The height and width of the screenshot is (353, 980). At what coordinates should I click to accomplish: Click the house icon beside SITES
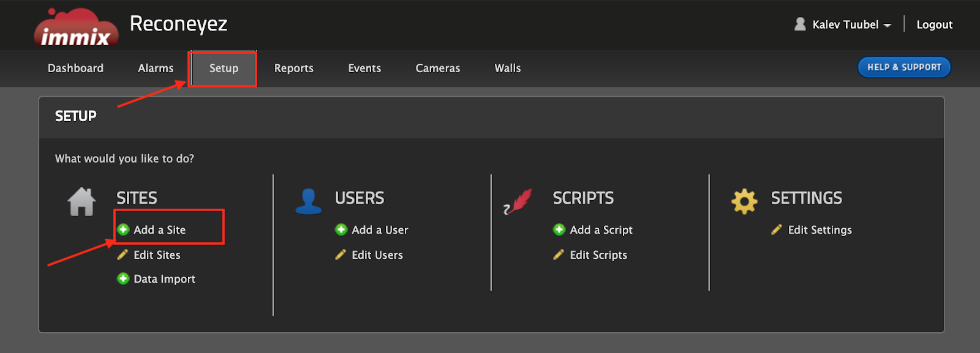pyautogui.click(x=81, y=202)
